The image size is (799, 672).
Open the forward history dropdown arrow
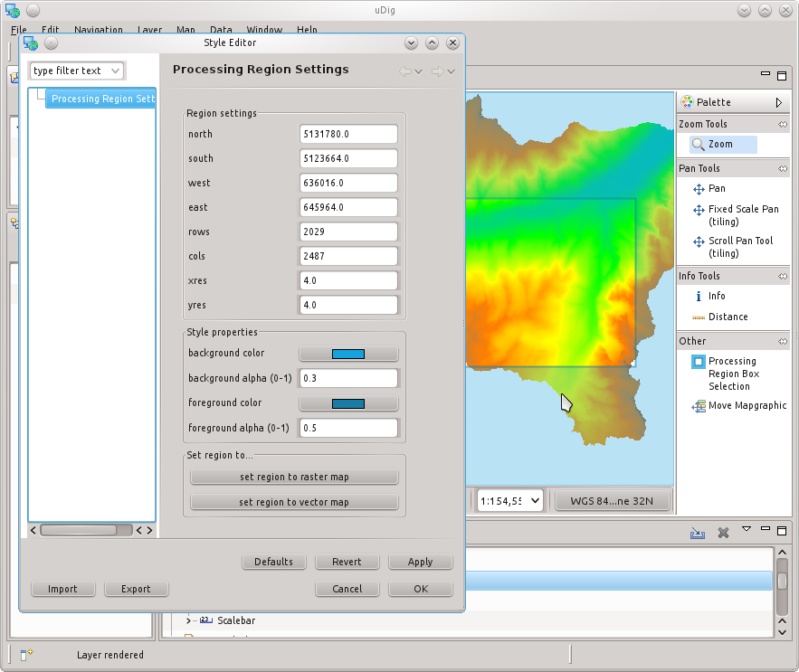451,71
